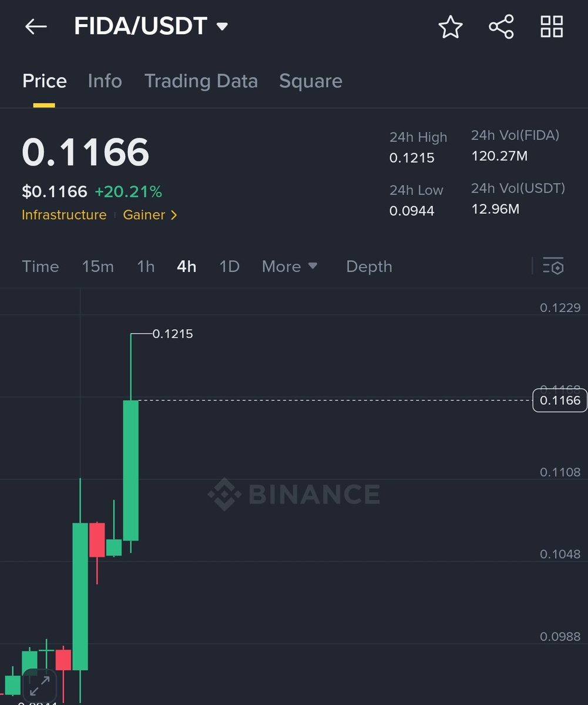The height and width of the screenshot is (705, 588).
Task: Add FIDA/USDT to favorites with star
Action: pyautogui.click(x=451, y=27)
